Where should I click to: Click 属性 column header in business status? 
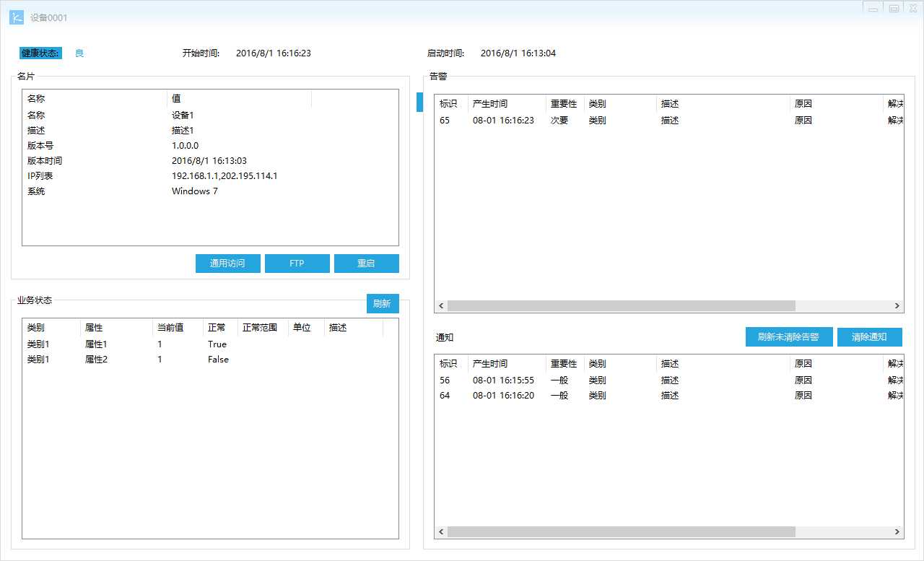tap(116, 328)
